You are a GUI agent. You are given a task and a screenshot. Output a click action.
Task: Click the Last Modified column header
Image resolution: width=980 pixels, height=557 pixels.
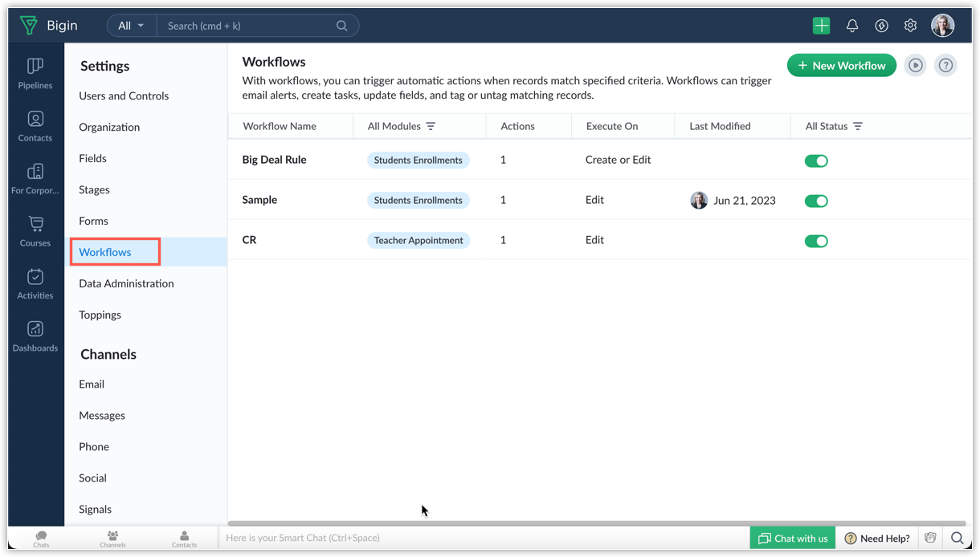tap(720, 126)
